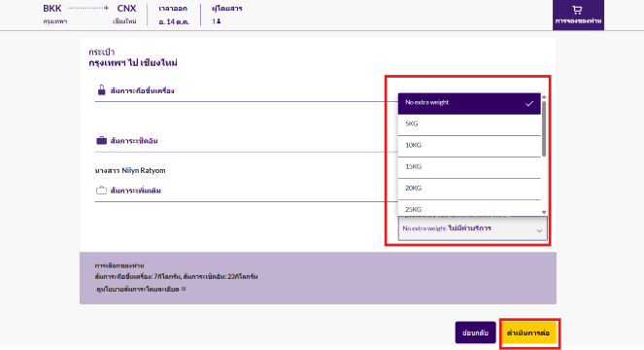Click the carry-on baggage lock-bag icon
644x350 pixels.
[x=101, y=90]
